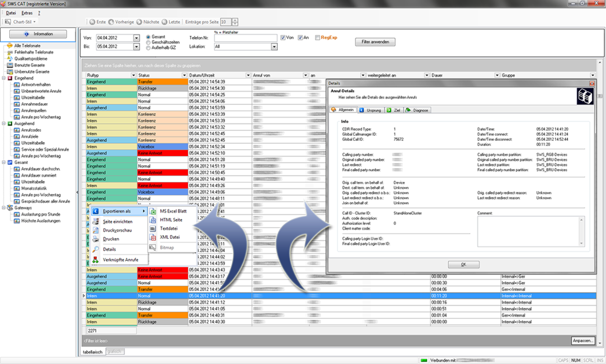The height and width of the screenshot is (364, 606).
Task: Collapse the Ausgehend tree node
Action: click(4, 123)
